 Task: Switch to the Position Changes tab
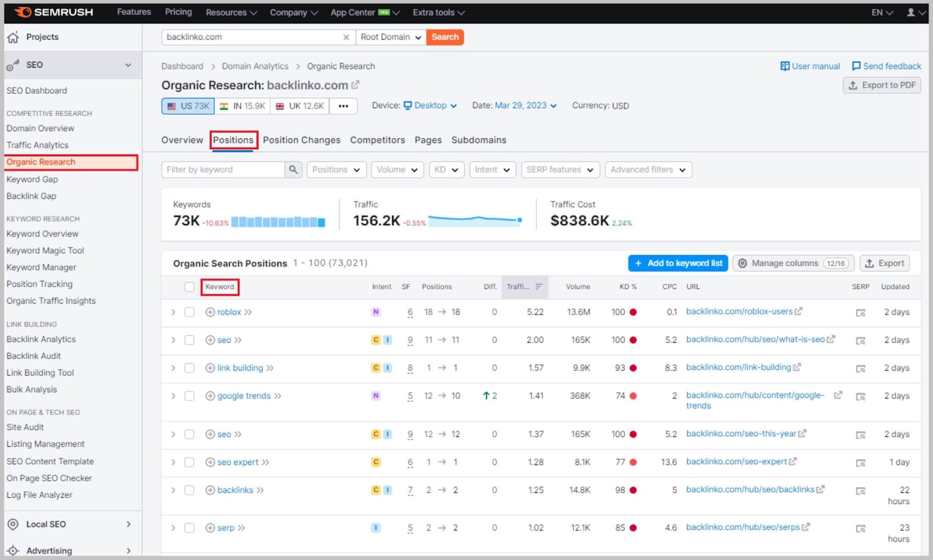[301, 140]
